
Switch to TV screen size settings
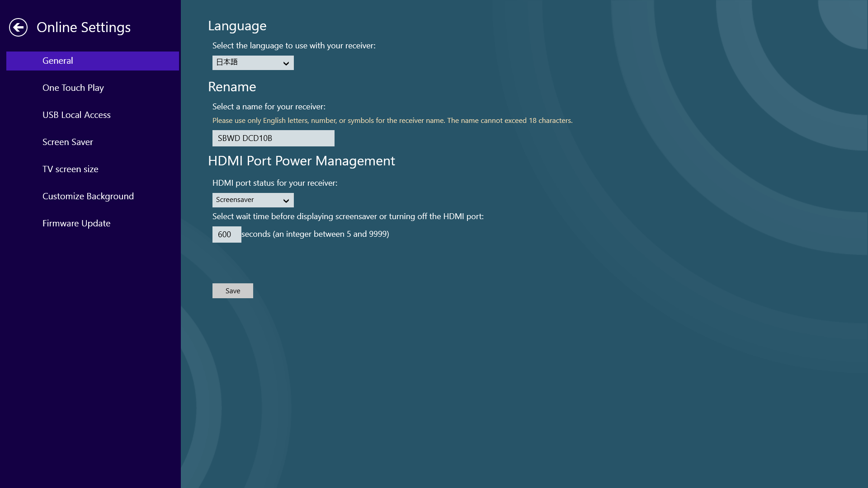click(x=71, y=169)
